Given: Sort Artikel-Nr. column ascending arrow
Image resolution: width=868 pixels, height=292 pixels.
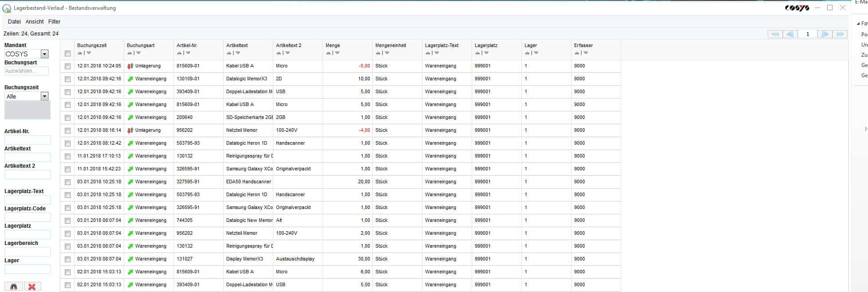Looking at the screenshot, I should (179, 53).
